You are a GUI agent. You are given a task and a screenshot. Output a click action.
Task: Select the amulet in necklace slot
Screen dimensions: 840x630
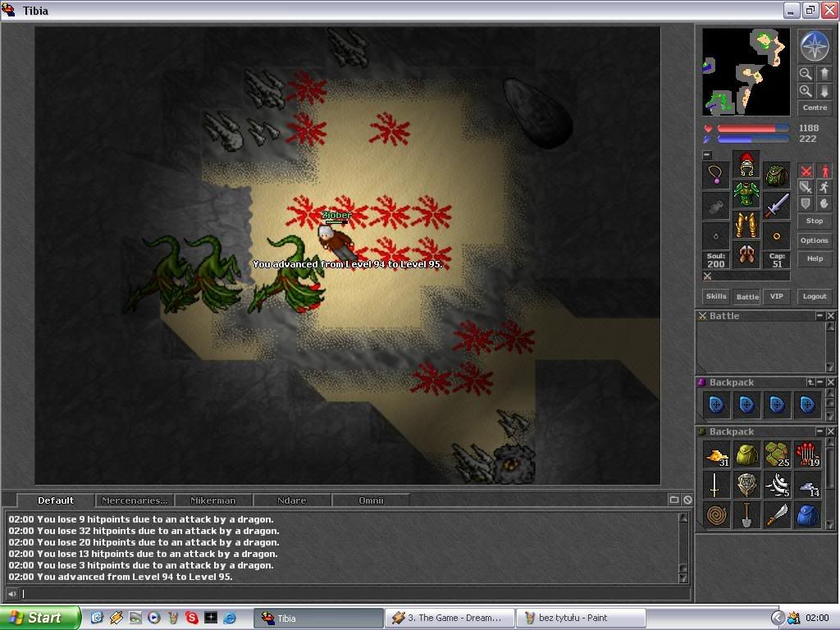coord(716,176)
